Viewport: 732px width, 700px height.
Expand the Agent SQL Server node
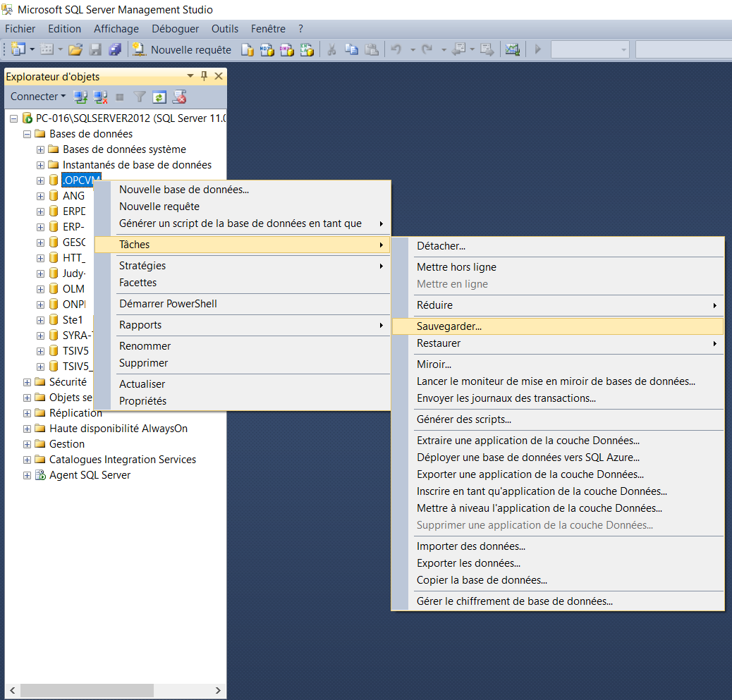pos(27,475)
